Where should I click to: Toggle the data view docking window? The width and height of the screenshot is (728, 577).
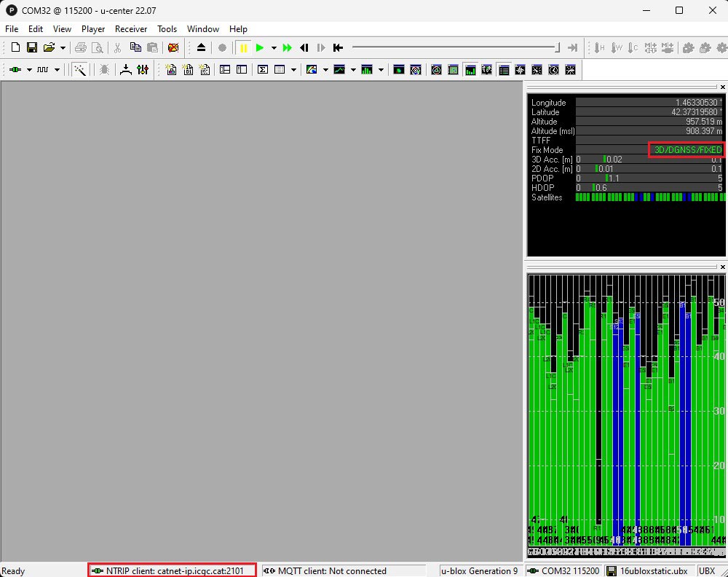point(504,70)
